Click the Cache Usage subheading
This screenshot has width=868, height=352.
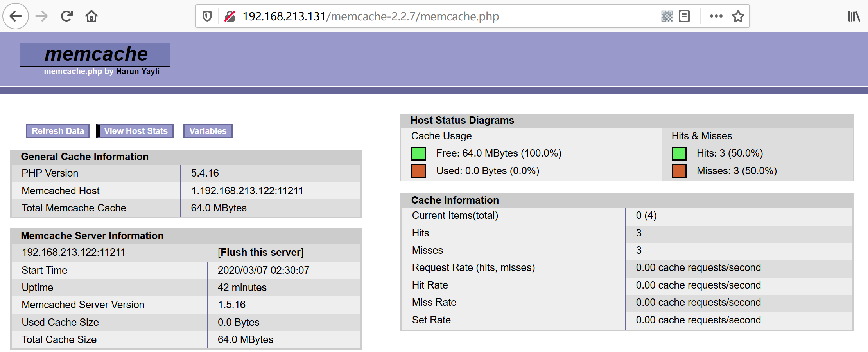(x=441, y=136)
